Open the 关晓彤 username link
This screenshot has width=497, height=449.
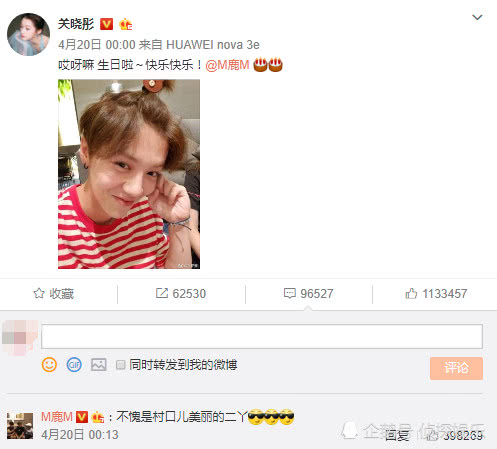76,24
